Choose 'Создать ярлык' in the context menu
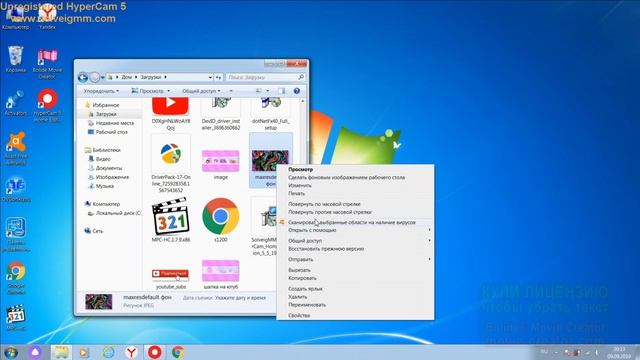This screenshot has width=640, height=360. click(305, 289)
